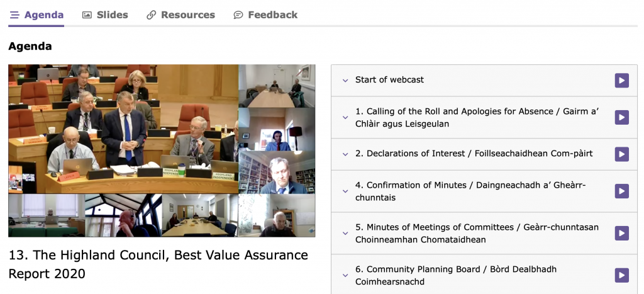Play the Start of webcast segment
The width and height of the screenshot is (644, 294).
click(621, 80)
